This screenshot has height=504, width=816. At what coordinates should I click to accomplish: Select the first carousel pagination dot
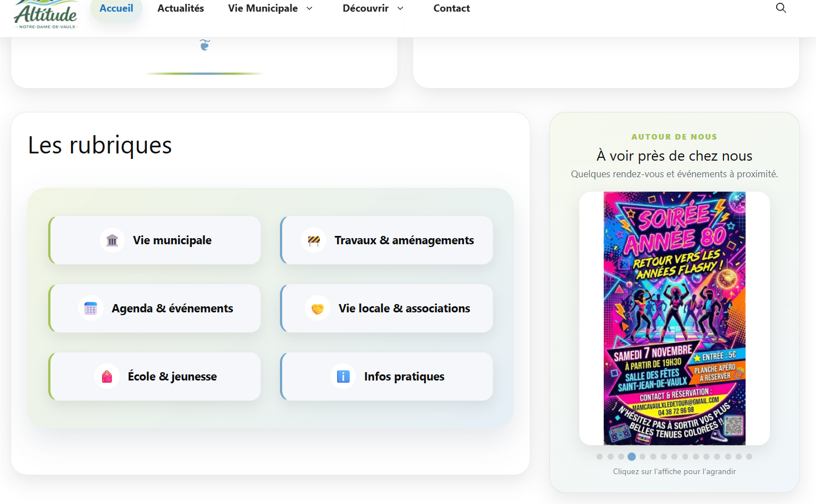point(599,457)
